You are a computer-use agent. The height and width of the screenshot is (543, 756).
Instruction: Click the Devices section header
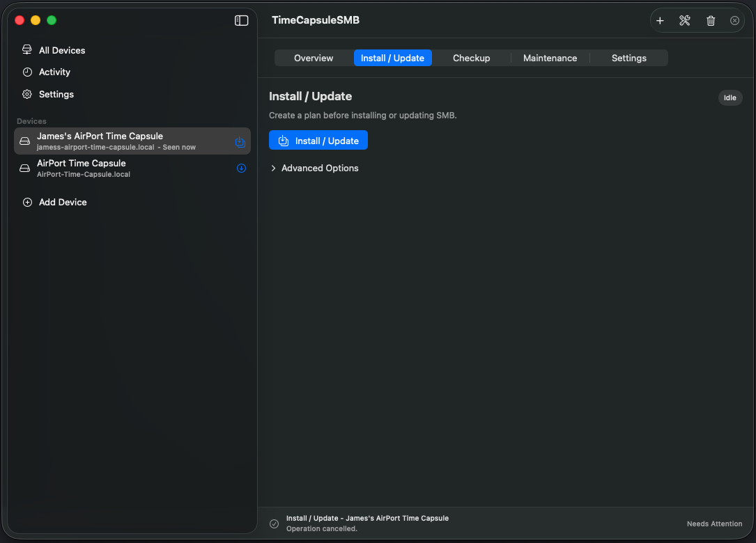[x=31, y=121]
